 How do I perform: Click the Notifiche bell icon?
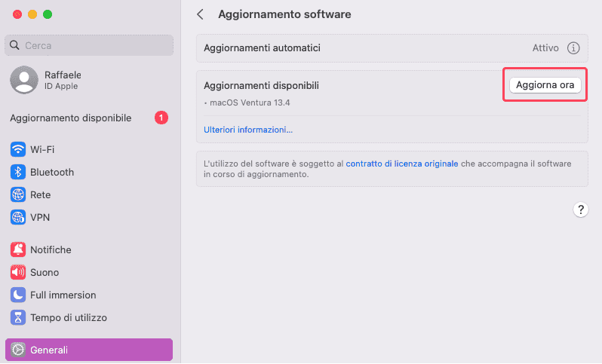tap(18, 249)
